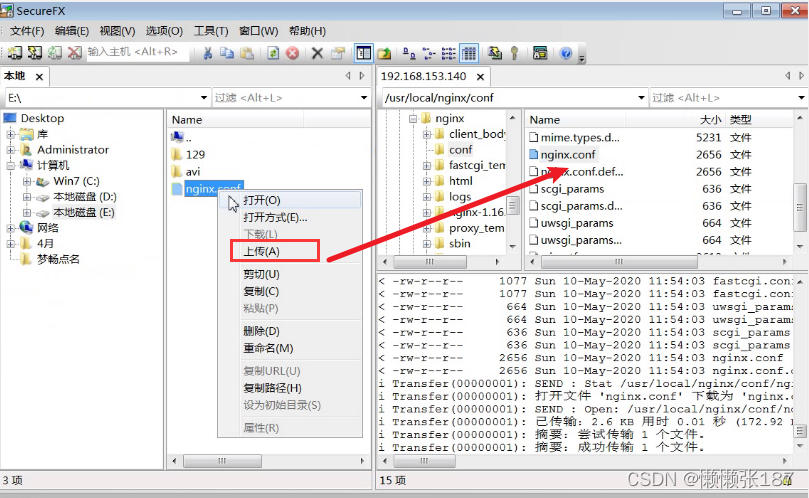This screenshot has width=809, height=498.
Task: Expand the Win7 (C:) drive node
Action: [x=26, y=181]
